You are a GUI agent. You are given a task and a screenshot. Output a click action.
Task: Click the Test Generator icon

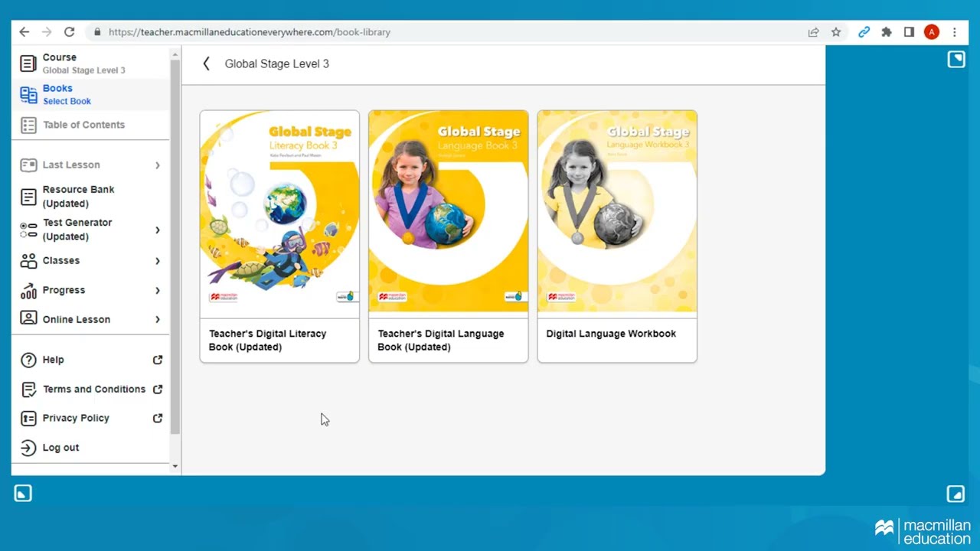(x=28, y=230)
